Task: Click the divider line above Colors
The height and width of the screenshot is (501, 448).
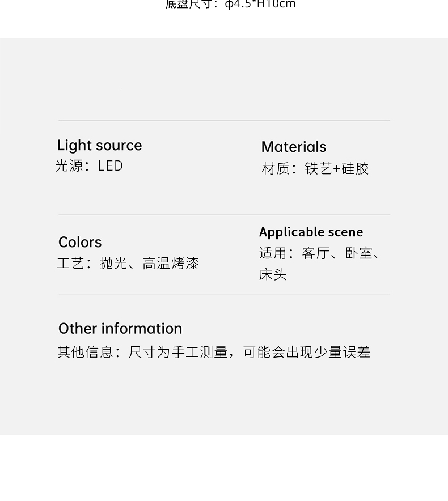Action: pyautogui.click(x=224, y=215)
